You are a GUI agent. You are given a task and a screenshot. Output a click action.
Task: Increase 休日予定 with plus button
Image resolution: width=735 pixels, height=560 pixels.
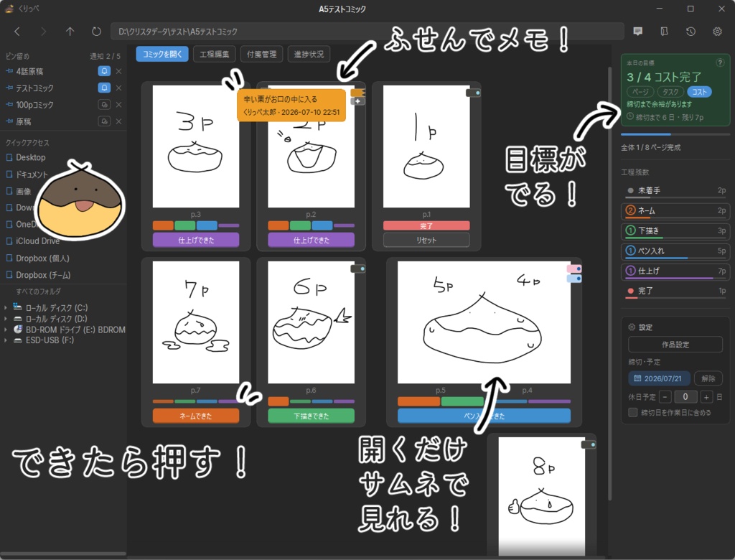[x=706, y=397]
